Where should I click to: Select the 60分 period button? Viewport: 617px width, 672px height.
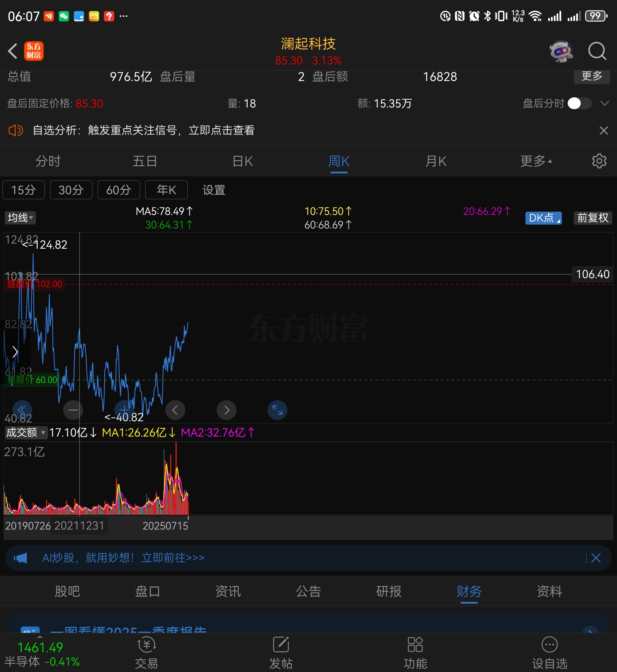(x=119, y=190)
